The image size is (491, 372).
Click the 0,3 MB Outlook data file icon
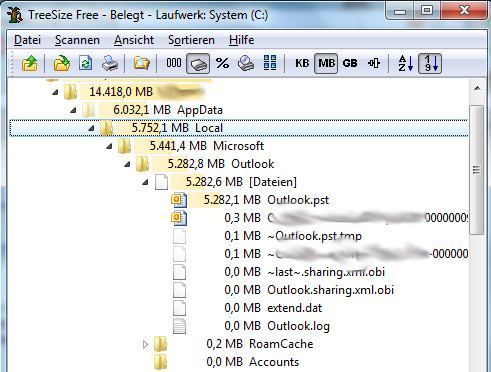coord(179,218)
